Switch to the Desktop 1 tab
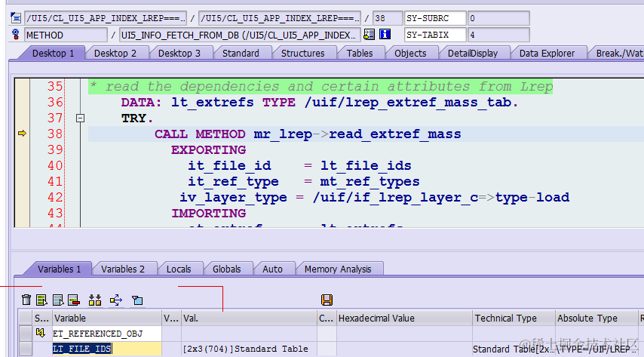 coord(53,53)
